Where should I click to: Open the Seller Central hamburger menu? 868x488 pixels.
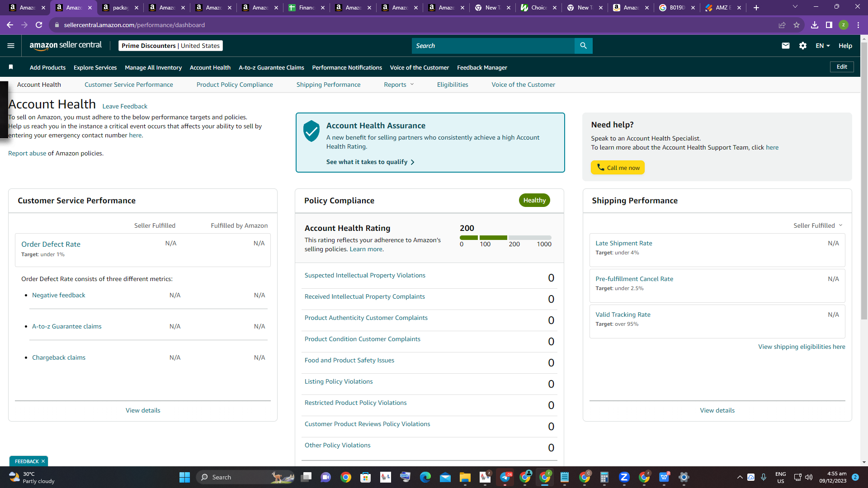click(x=11, y=46)
